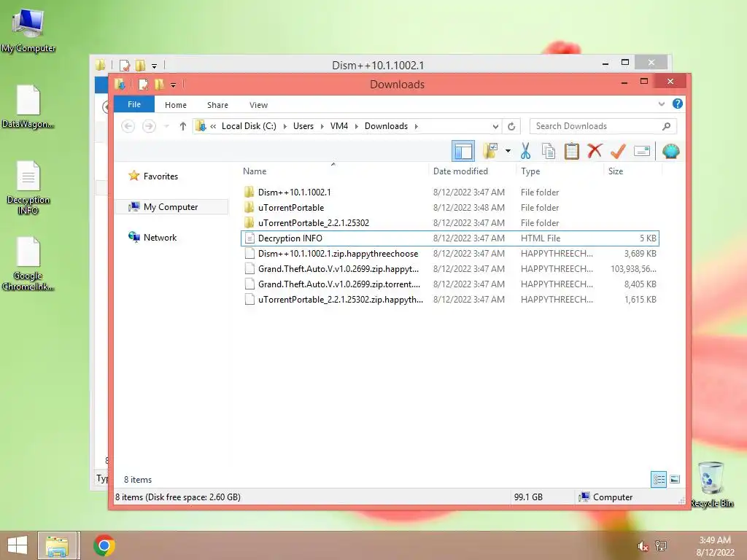The height and width of the screenshot is (560, 747).
Task: Open the Share ribbon tab
Action: (217, 105)
